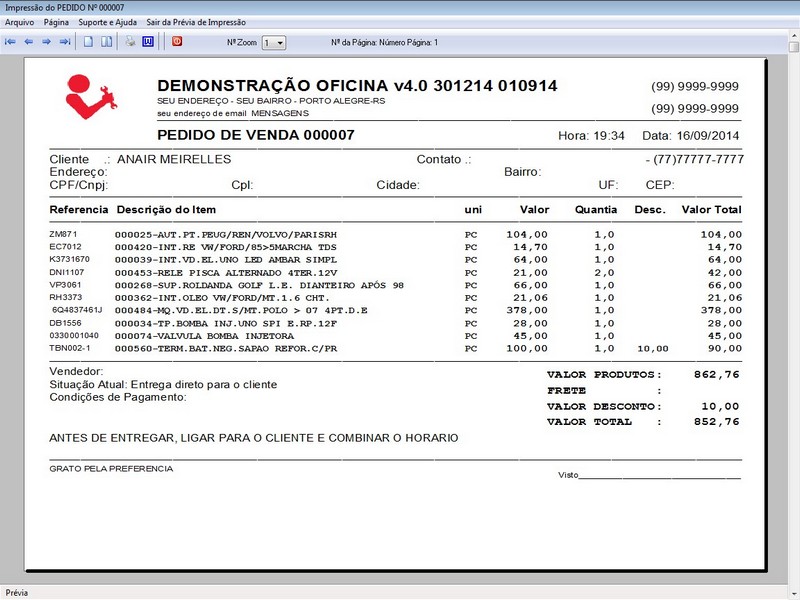This screenshot has width=800, height=600.
Task: Click the print icon in the toolbar
Action: tap(131, 40)
